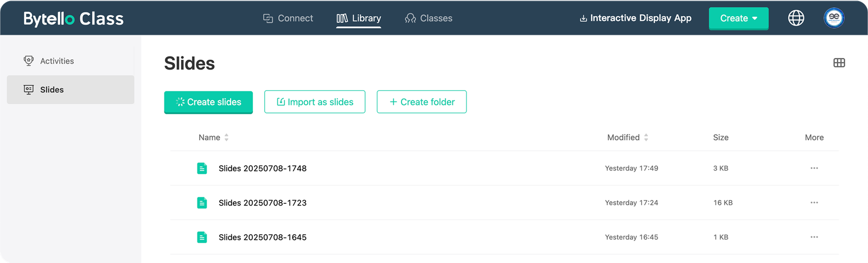This screenshot has width=868, height=263.
Task: Open the Library tab
Action: pos(359,18)
